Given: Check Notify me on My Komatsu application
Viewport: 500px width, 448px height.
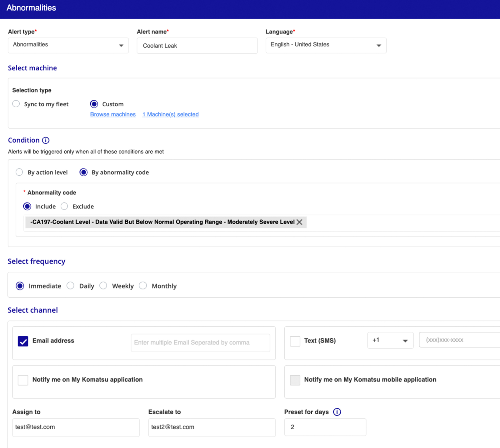Looking at the screenshot, I should (23, 380).
